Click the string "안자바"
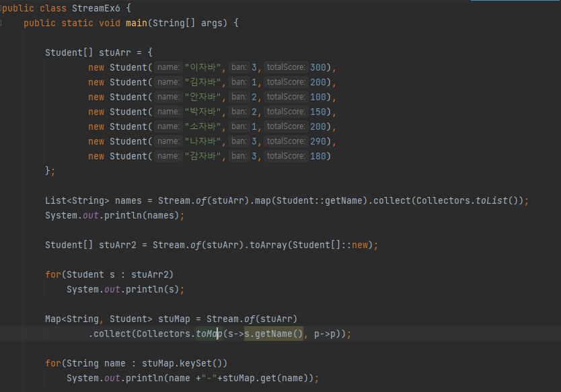 [203, 97]
